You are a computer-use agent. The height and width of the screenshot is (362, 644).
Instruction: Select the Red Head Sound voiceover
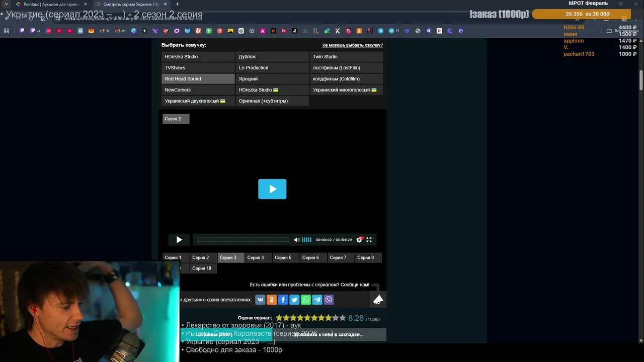pos(198,79)
